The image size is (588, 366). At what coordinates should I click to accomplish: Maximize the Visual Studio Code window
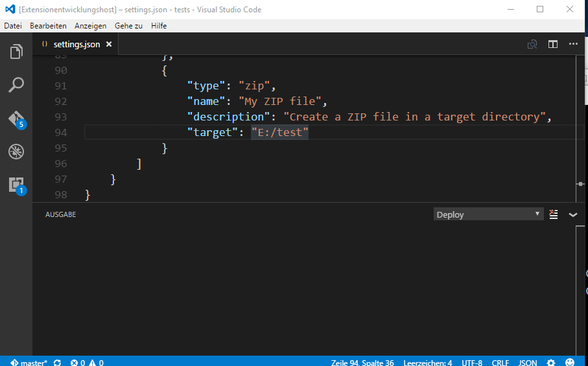540,9
